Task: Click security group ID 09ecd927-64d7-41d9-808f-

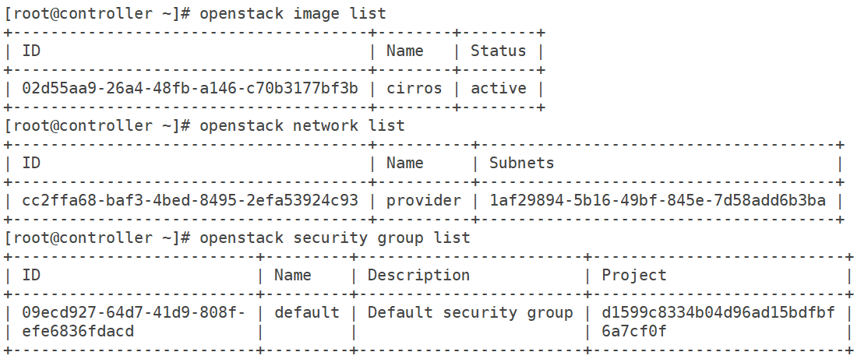Action: pos(133,313)
